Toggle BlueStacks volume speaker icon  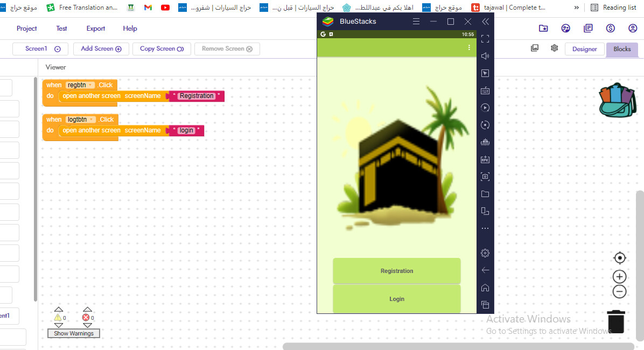(x=485, y=56)
